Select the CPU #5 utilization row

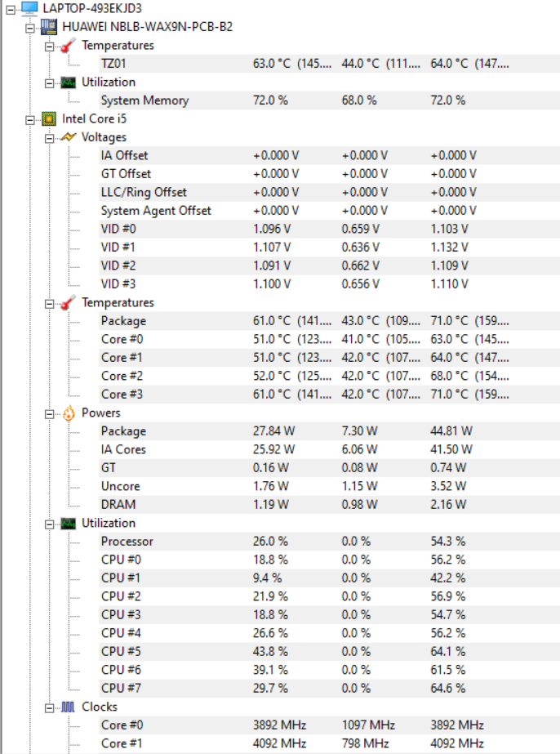point(329,652)
